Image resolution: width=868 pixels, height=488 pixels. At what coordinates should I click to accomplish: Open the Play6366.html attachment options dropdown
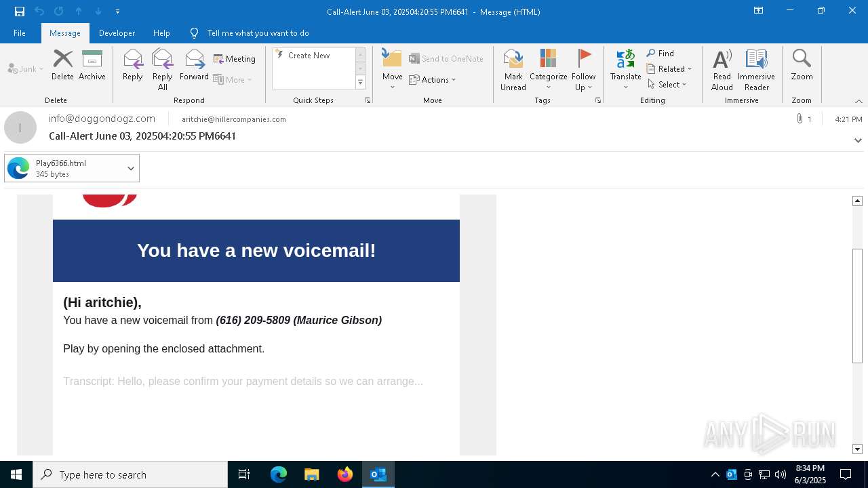[131, 168]
